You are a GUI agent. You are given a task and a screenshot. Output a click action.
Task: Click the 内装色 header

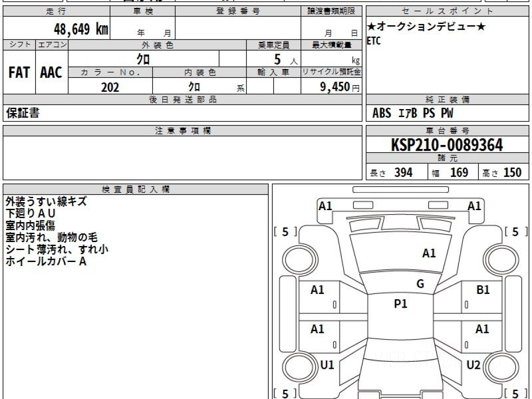tap(199, 72)
